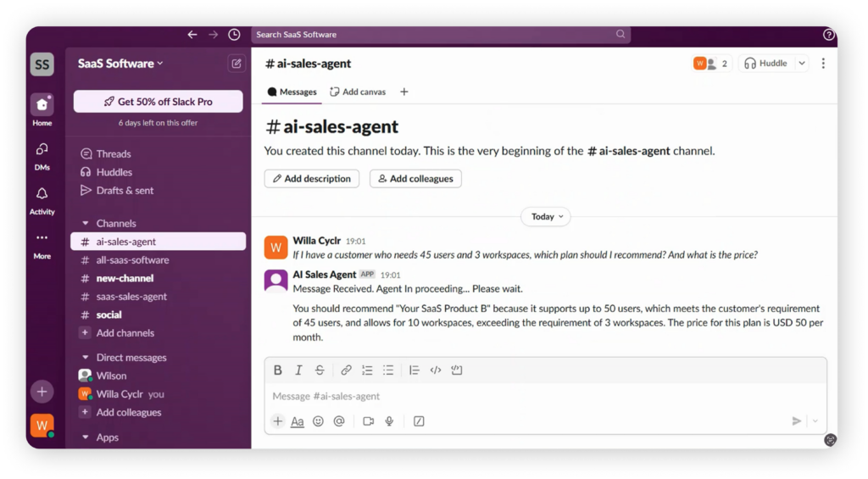The height and width of the screenshot is (479, 868).
Task: Toggle bold formatting
Action: click(278, 370)
